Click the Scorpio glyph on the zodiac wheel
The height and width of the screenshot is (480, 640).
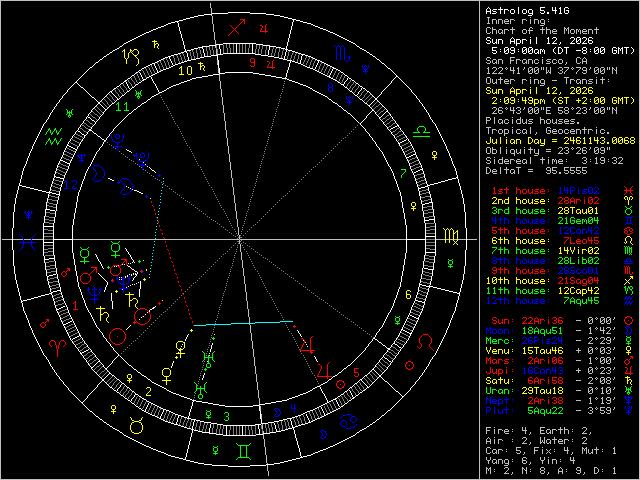pos(343,54)
